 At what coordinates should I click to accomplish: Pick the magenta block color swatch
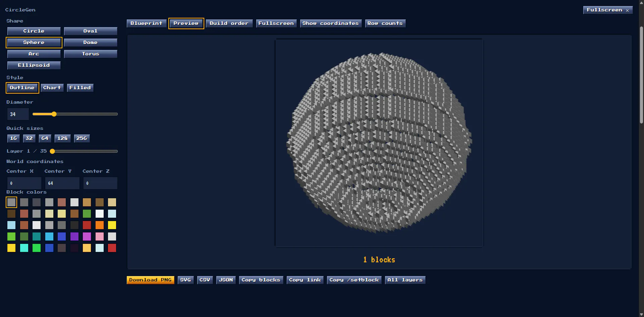point(87,236)
